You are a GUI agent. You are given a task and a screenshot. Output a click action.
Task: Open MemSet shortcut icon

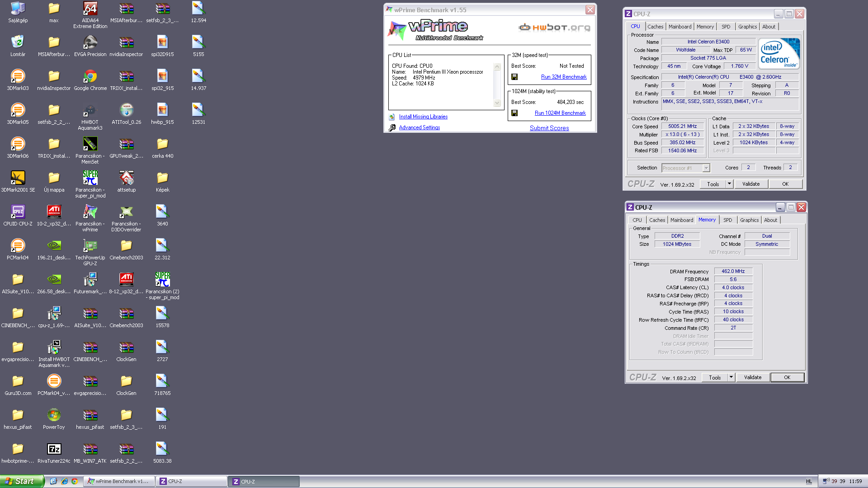point(90,144)
